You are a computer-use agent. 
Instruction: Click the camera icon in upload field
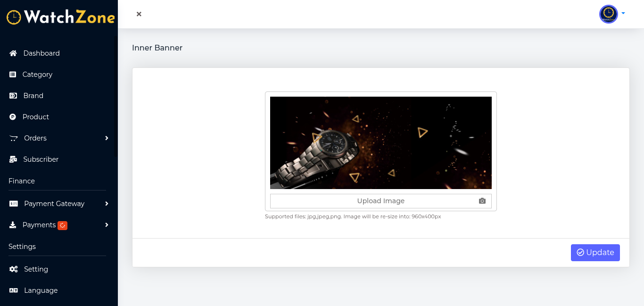[x=482, y=201]
